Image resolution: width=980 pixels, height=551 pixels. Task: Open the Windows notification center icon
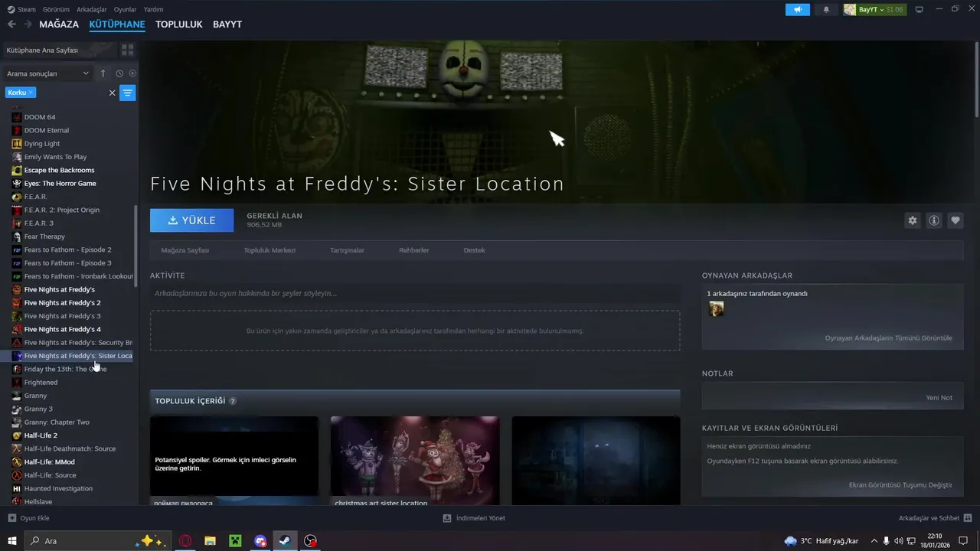(x=964, y=541)
